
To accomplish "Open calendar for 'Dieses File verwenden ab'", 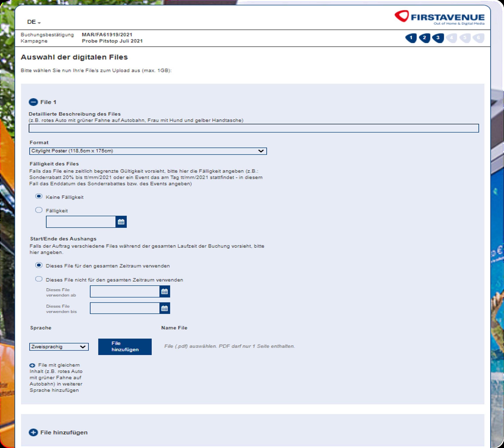I will (165, 291).
